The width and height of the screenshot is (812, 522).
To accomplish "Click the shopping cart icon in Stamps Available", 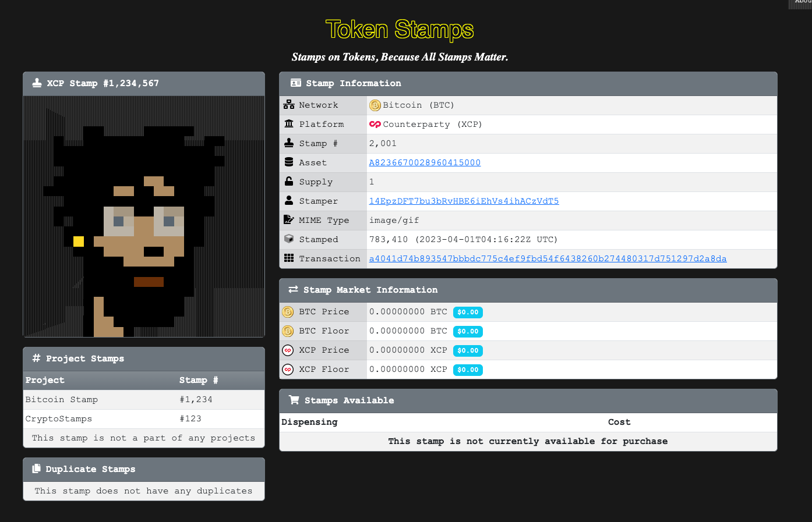I will (294, 400).
